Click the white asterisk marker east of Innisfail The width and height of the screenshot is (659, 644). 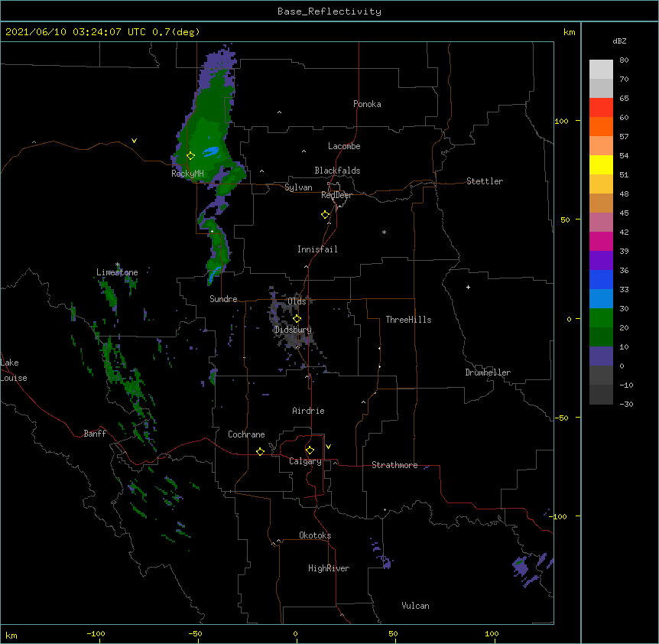coord(384,232)
